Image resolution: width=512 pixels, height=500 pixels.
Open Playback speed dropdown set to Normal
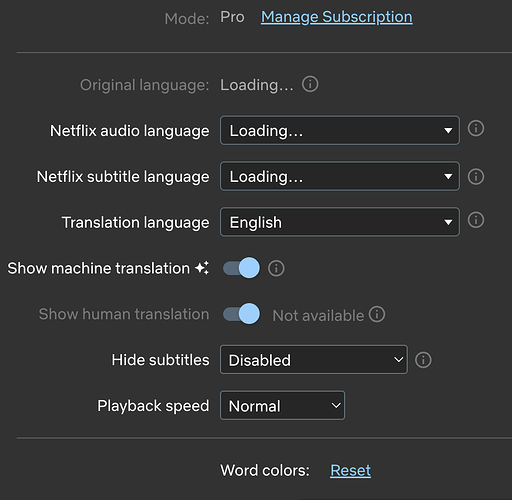click(282, 405)
